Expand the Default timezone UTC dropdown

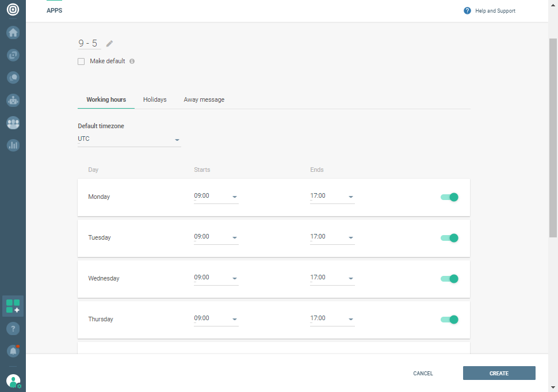point(129,139)
